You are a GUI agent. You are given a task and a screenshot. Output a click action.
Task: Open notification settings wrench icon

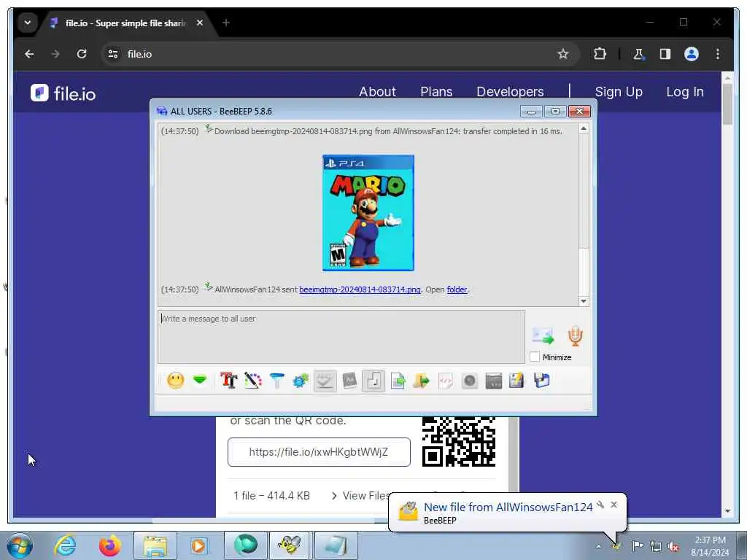[601, 505]
